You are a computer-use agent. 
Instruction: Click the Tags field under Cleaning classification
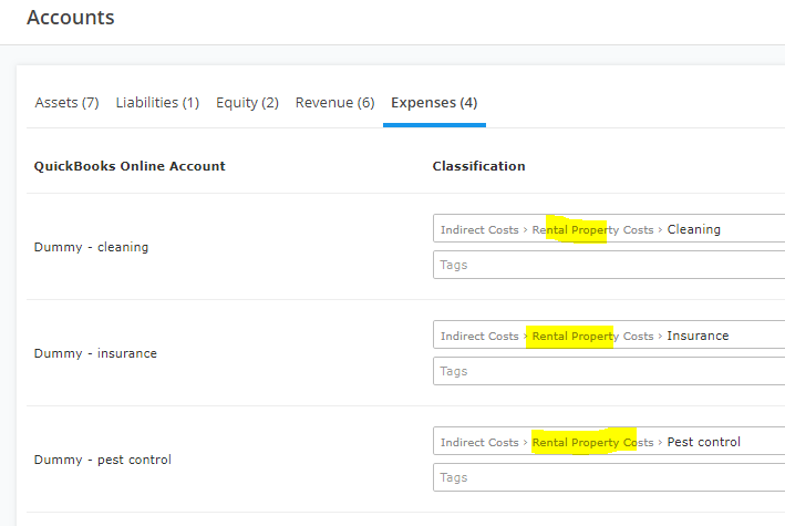pyautogui.click(x=609, y=265)
